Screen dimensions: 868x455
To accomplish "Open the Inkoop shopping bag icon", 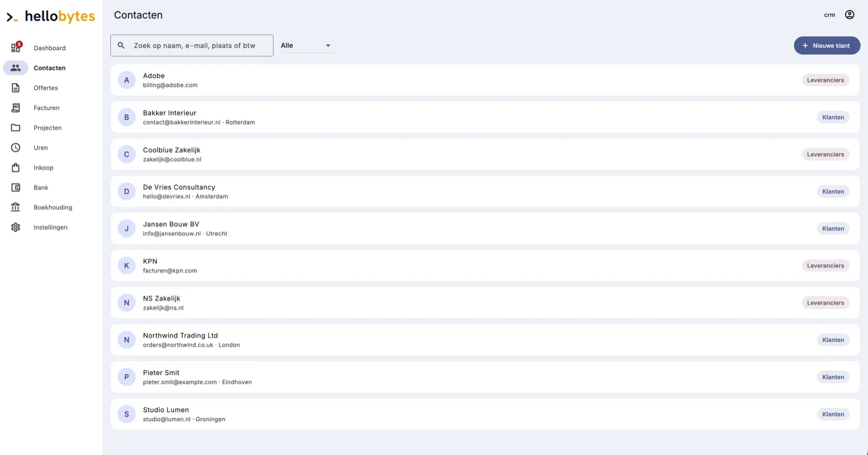I will (15, 168).
